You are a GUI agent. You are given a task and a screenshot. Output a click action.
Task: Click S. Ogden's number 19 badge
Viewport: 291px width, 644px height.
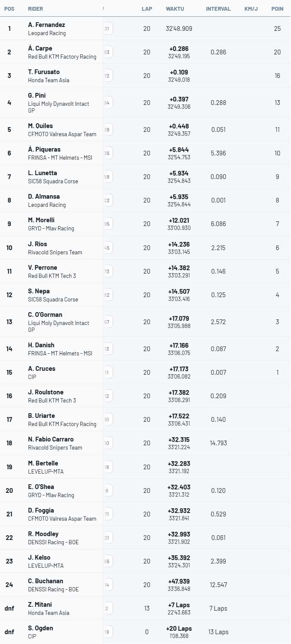click(x=107, y=632)
